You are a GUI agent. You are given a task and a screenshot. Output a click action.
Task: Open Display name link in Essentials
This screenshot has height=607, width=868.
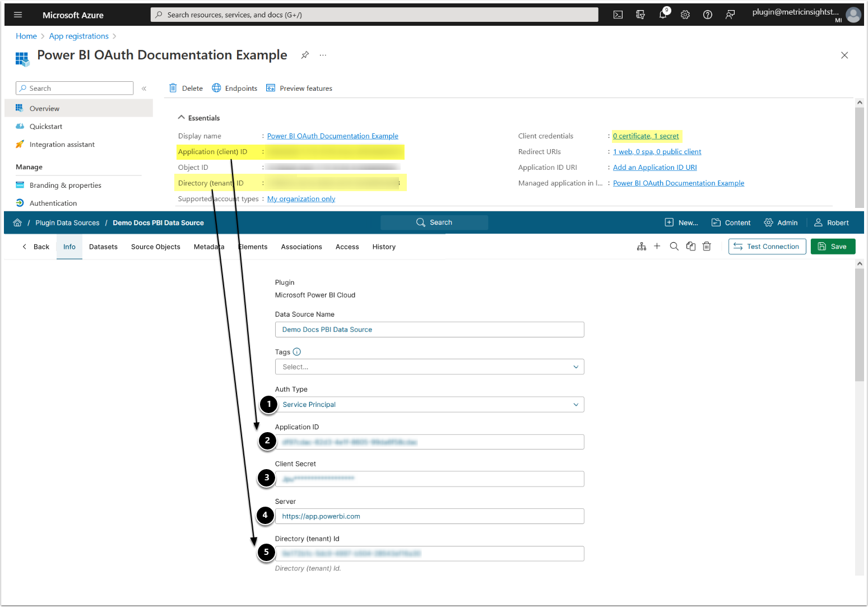(333, 136)
